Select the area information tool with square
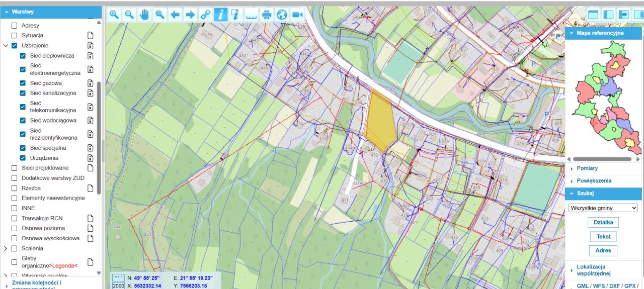This screenshot has width=644, height=289. (235, 15)
